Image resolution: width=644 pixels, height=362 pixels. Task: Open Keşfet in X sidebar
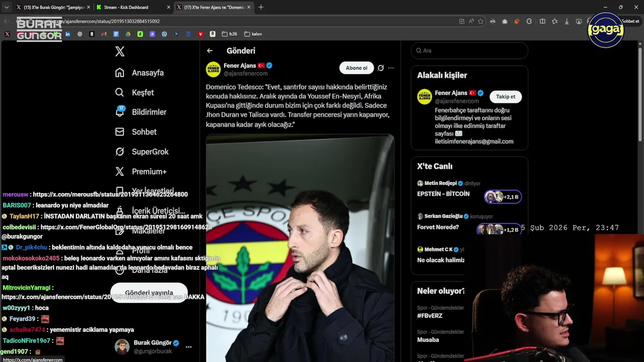point(134,93)
